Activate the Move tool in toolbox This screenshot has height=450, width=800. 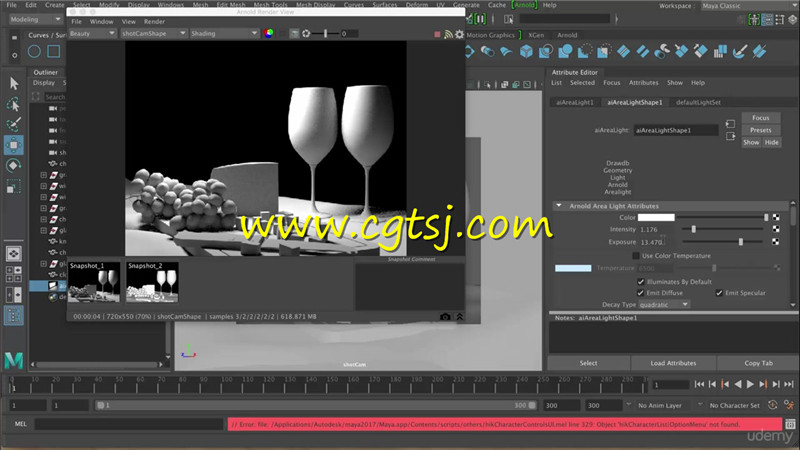pos(14,145)
